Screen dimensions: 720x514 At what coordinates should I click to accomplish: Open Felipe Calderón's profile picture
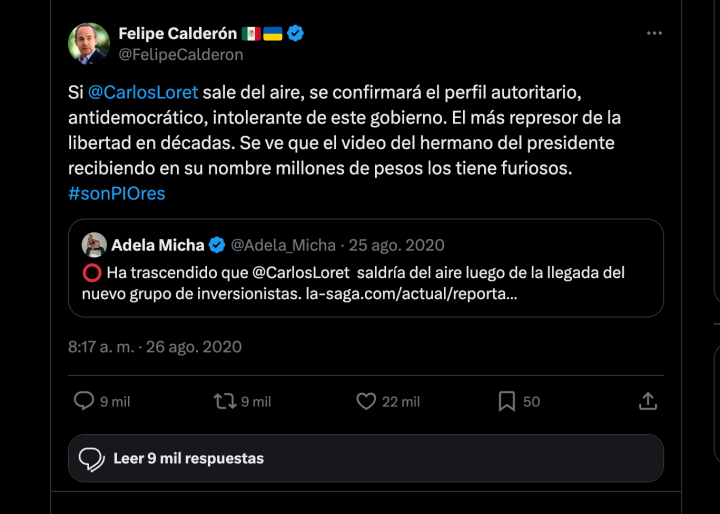tap(89, 44)
